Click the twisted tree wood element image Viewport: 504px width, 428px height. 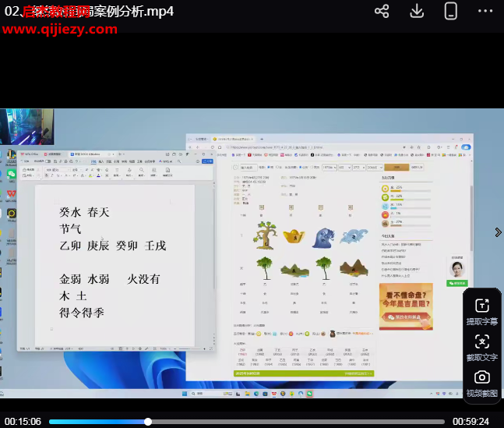[x=265, y=235]
